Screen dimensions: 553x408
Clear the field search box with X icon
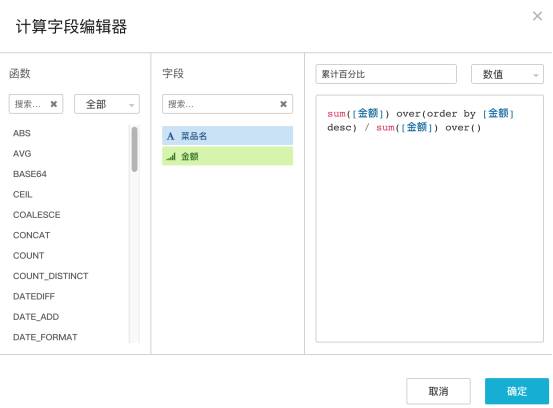coord(283,104)
